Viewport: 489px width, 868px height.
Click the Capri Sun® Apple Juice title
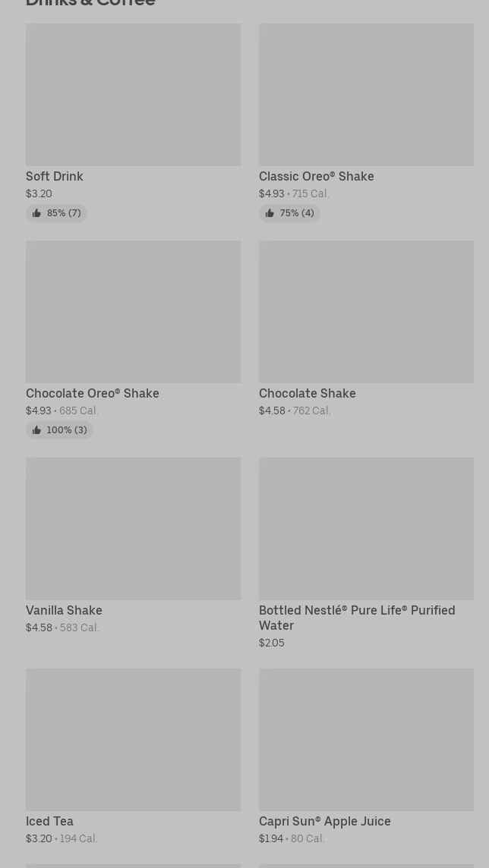pyautogui.click(x=324, y=821)
